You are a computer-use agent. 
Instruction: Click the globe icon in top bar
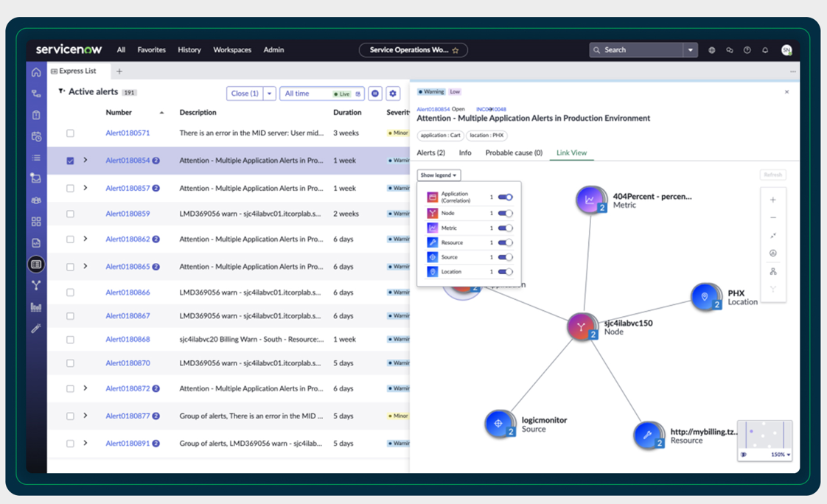pos(711,50)
